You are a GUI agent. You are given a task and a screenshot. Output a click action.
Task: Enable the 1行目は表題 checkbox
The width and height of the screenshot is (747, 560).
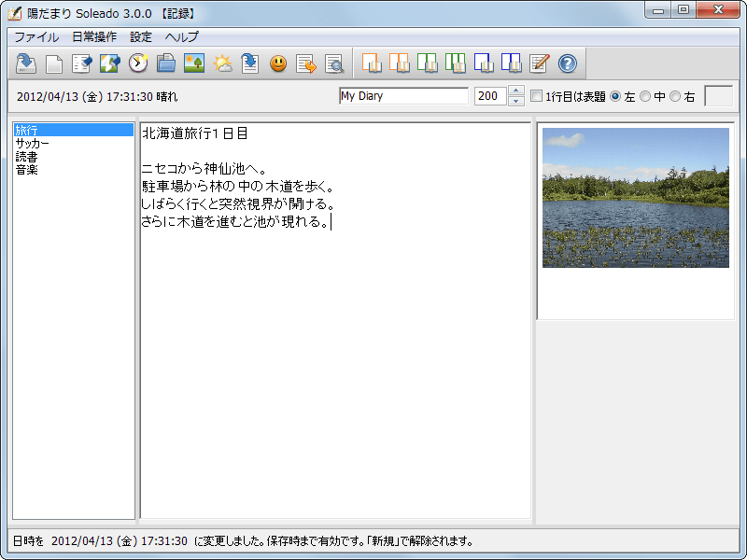pyautogui.click(x=536, y=96)
